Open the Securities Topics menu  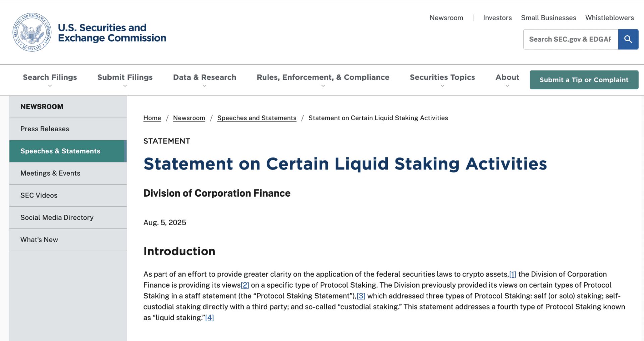click(442, 80)
